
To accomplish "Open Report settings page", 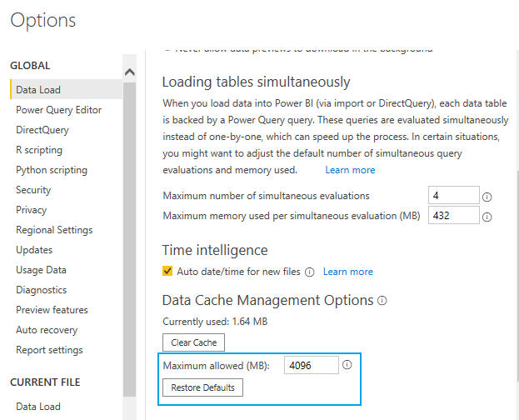I will tap(49, 350).
